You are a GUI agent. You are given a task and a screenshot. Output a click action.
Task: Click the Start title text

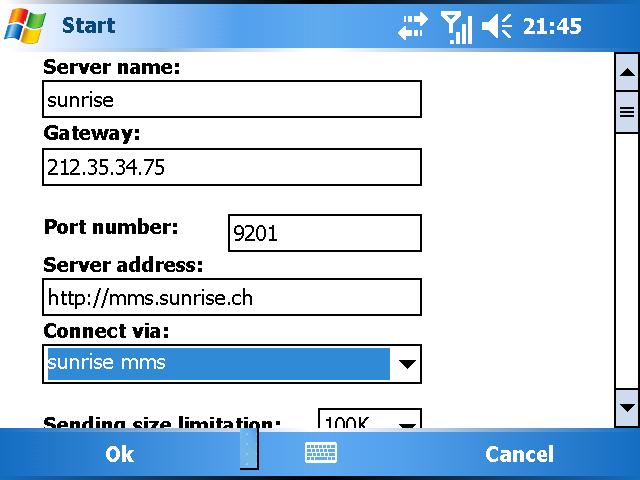(89, 25)
